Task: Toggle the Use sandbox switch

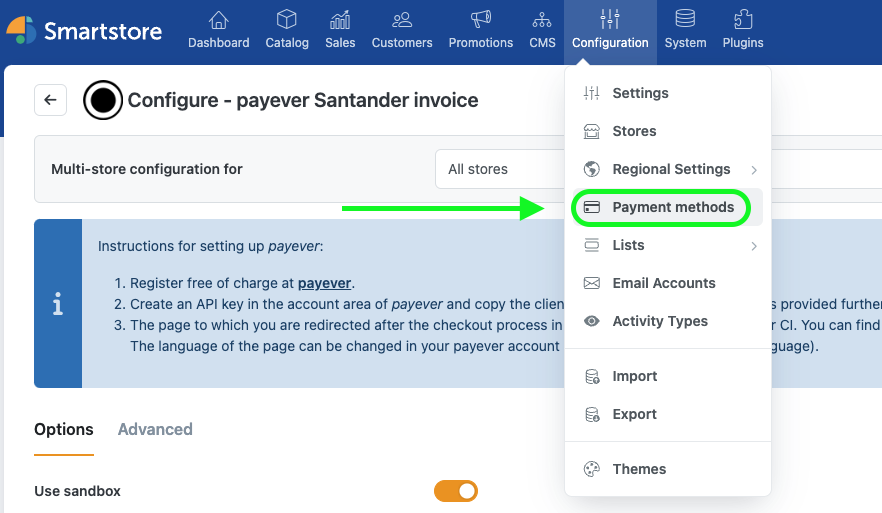Action: coord(456,491)
